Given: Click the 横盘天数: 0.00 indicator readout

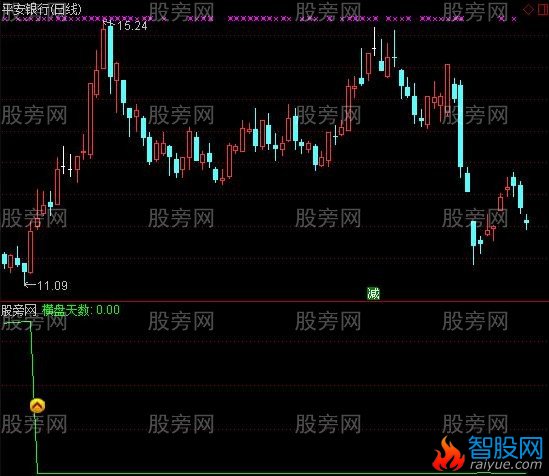Looking at the screenshot, I should click(x=81, y=310).
